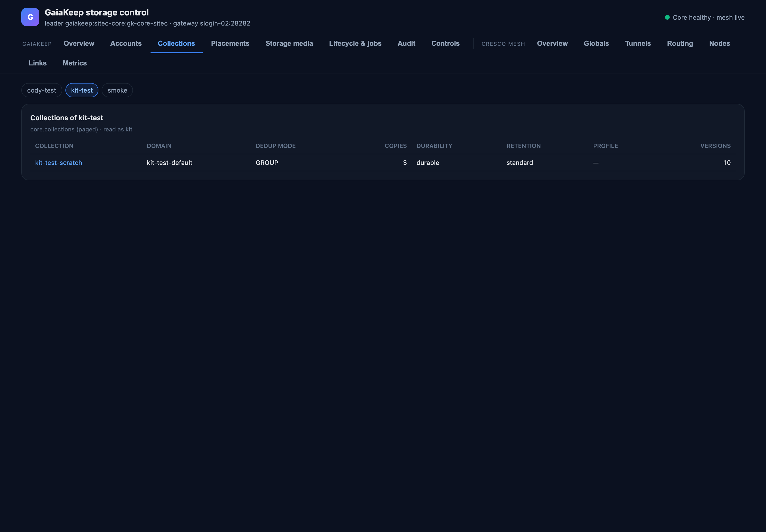The width and height of the screenshot is (766, 532).
Task: Open the kit-test-scratch collection link
Action: [x=59, y=163]
